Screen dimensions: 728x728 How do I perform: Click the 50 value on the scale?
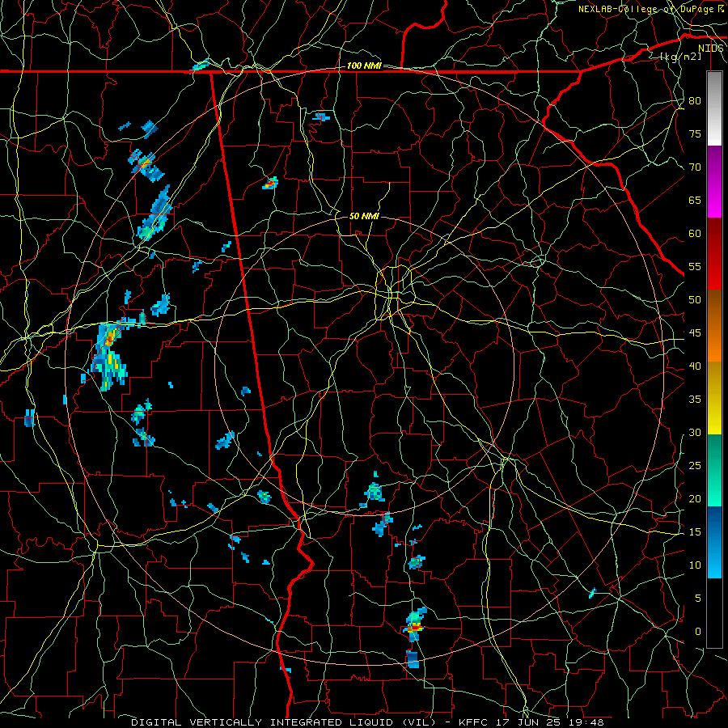(x=695, y=300)
